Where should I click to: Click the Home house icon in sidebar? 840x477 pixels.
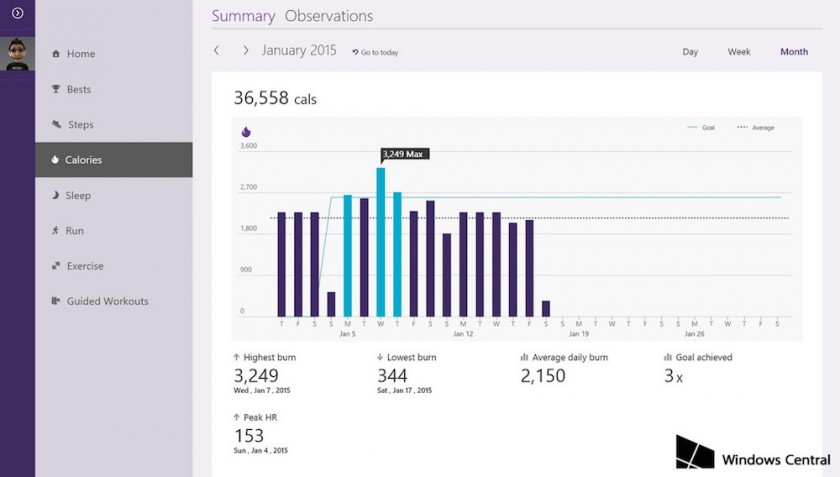(x=56, y=54)
